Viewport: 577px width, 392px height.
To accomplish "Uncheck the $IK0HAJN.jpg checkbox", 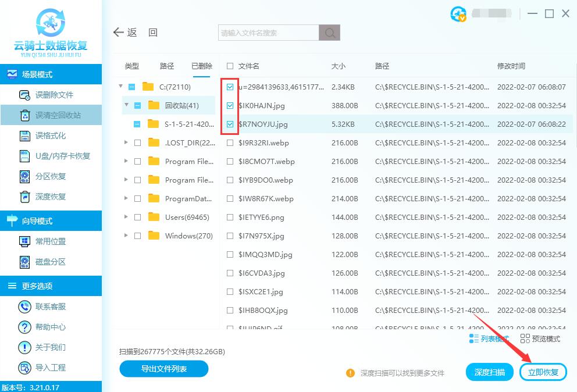I will [x=230, y=106].
